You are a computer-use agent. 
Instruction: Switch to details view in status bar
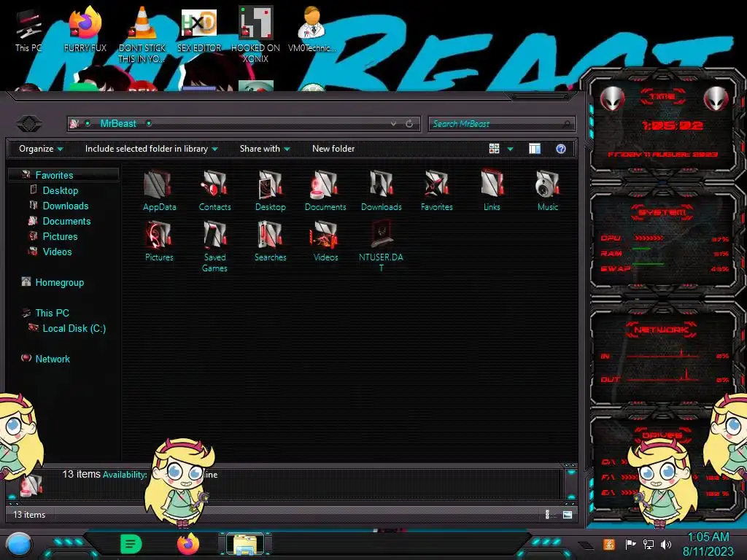(x=547, y=515)
